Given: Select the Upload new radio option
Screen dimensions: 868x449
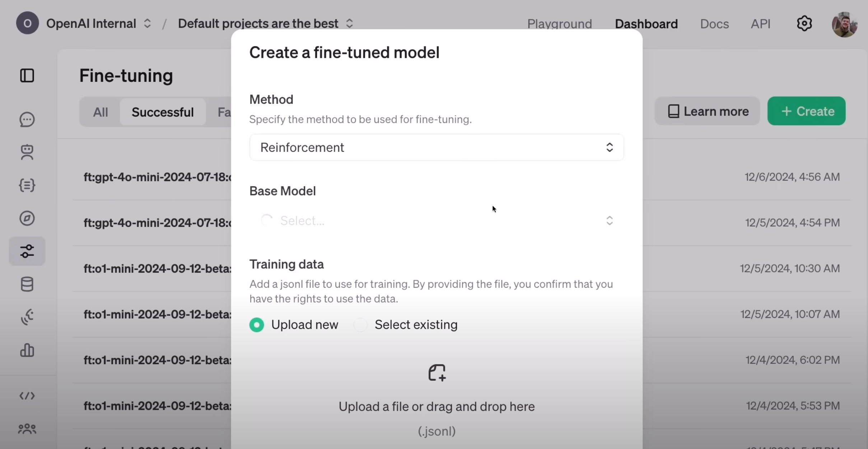Looking at the screenshot, I should (257, 325).
